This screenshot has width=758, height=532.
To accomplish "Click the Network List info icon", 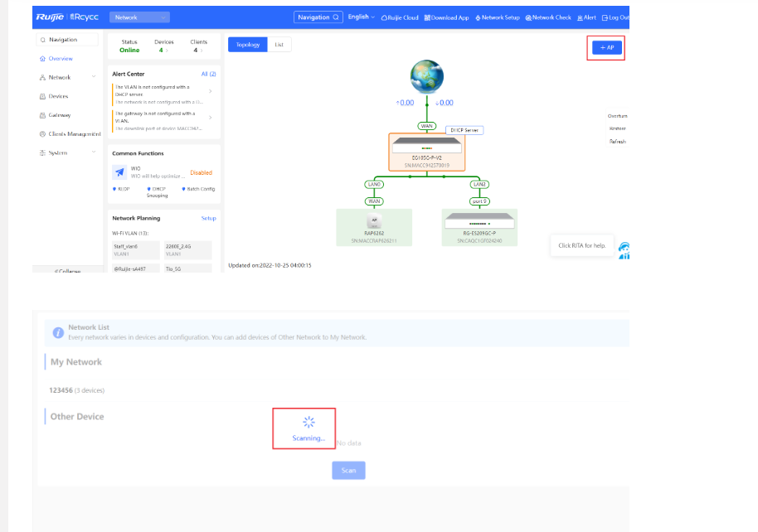I will coord(58,332).
